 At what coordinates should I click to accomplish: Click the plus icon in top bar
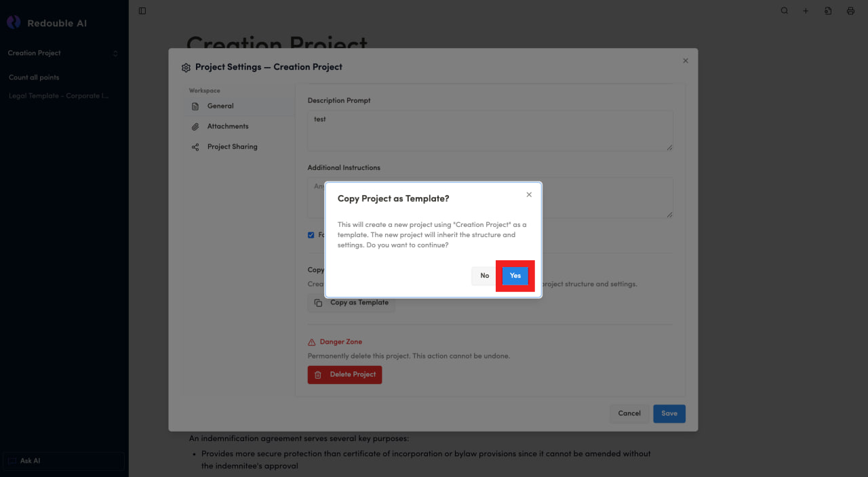coord(806,11)
